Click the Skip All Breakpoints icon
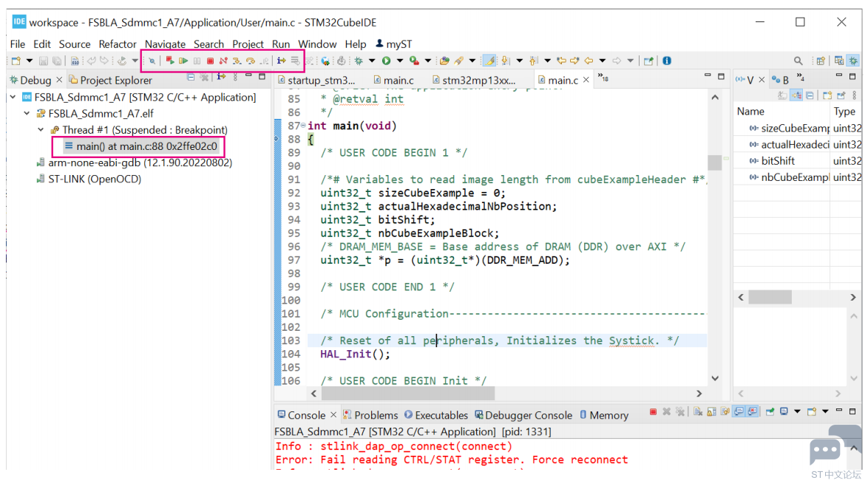 pyautogui.click(x=152, y=61)
